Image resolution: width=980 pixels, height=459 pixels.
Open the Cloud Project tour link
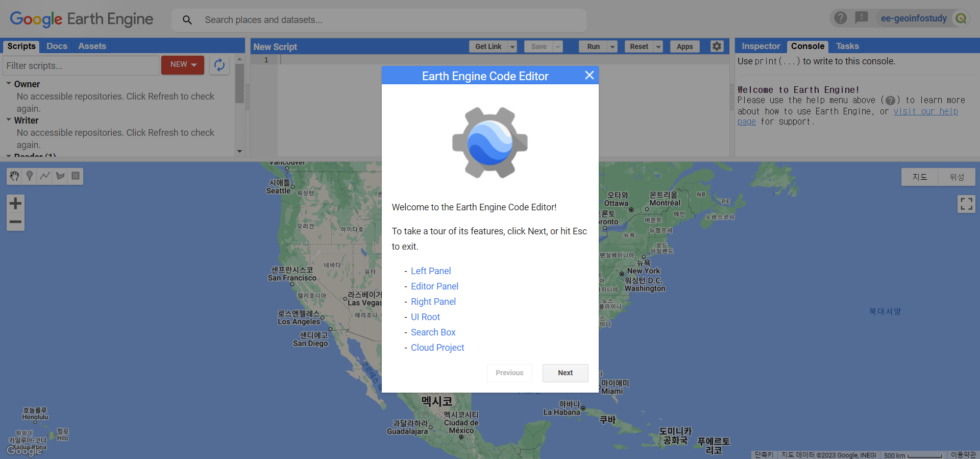click(x=437, y=348)
